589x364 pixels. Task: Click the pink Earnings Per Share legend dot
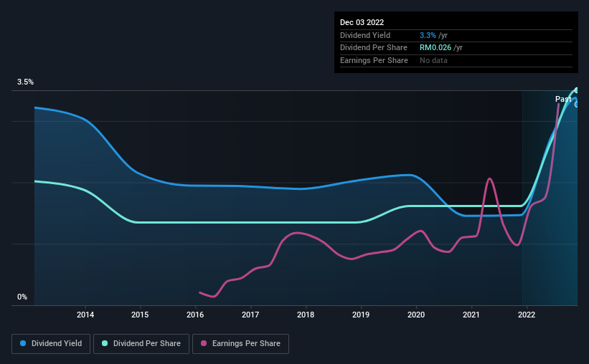[204, 343]
